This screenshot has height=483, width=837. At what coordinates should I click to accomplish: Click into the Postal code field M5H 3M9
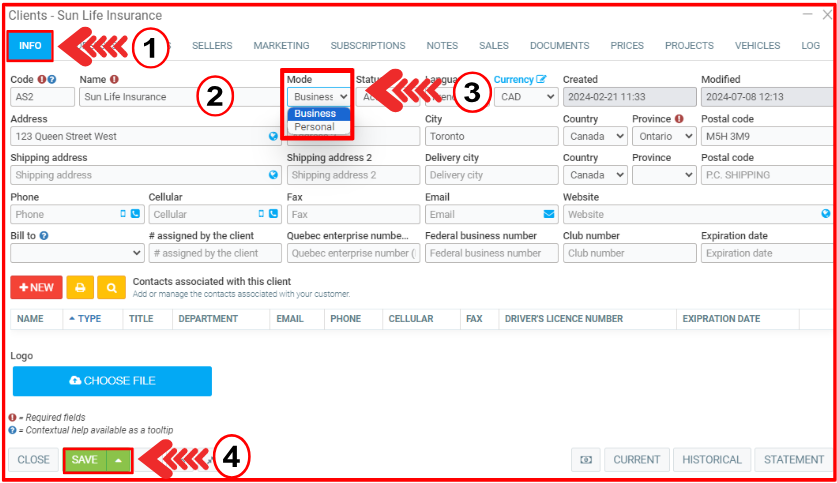(x=766, y=136)
